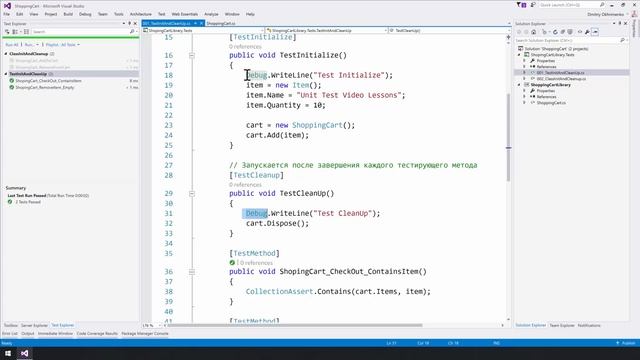This screenshot has width=640, height=360.
Task: Open the Error List tab
Action: click(10, 333)
